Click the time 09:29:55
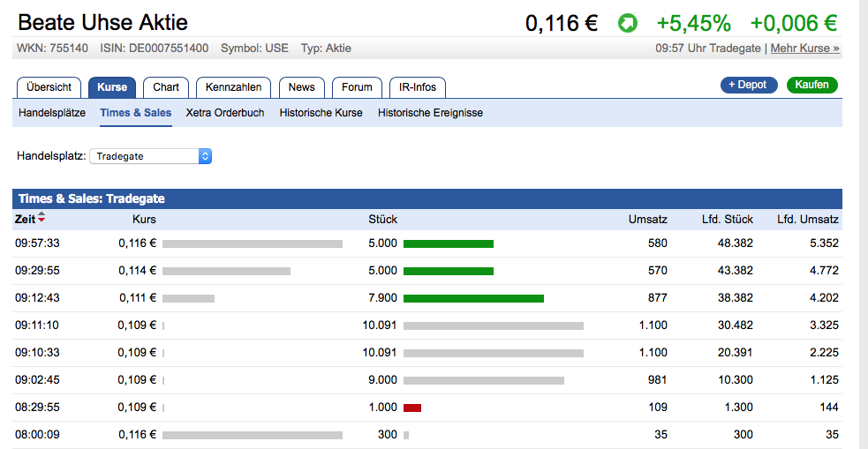868x449 pixels. pos(37,271)
